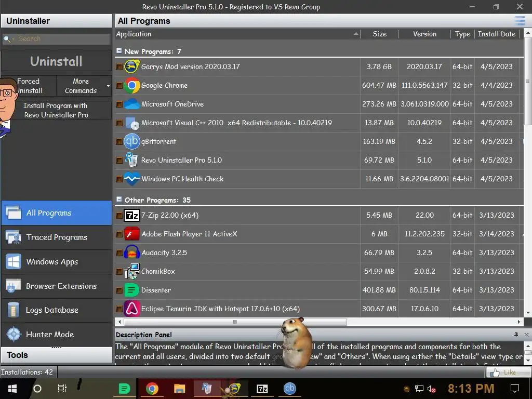Image resolution: width=532 pixels, height=399 pixels.
Task: Open Dissenter from the taskbar
Action: pos(124,389)
